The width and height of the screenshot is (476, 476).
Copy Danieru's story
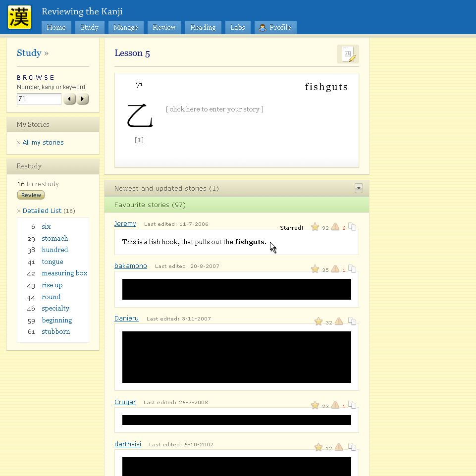(x=352, y=321)
